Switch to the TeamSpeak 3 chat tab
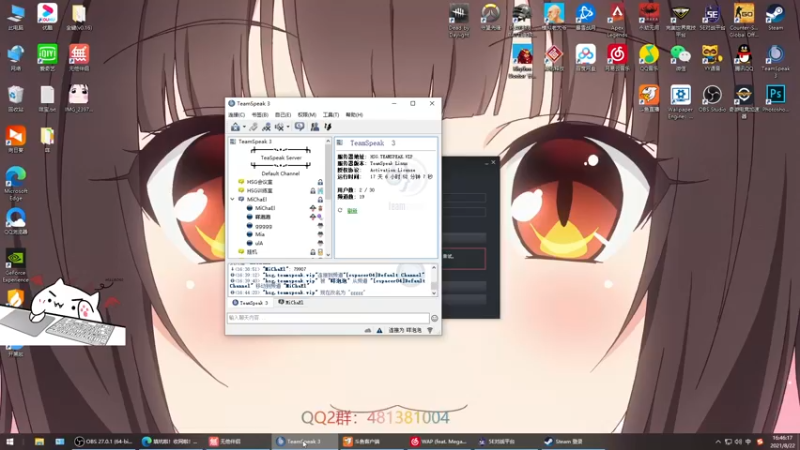This screenshot has height=450, width=800. pos(250,303)
